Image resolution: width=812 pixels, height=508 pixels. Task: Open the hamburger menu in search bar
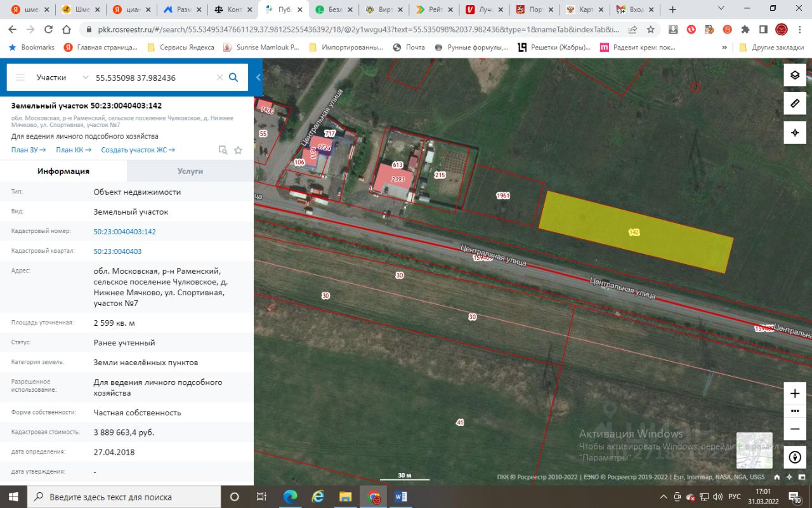(x=20, y=77)
